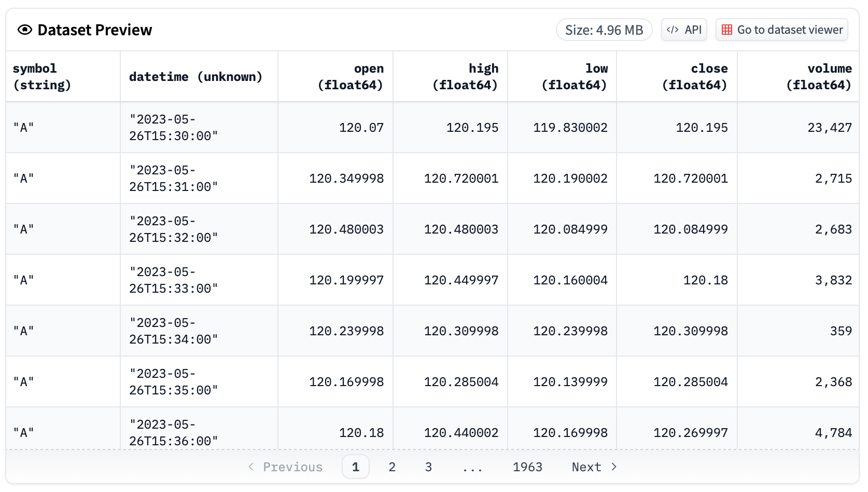Open Go to dataset viewer
The width and height of the screenshot is (868, 492).
[x=781, y=30]
